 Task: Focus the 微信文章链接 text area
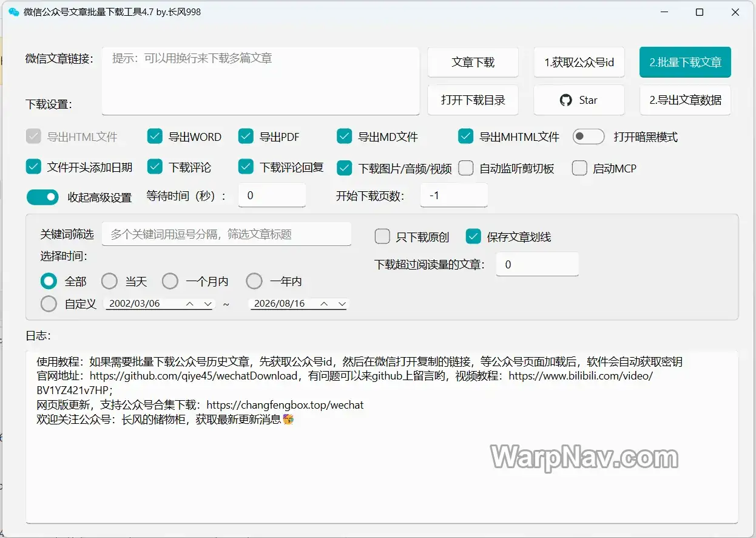[260, 81]
